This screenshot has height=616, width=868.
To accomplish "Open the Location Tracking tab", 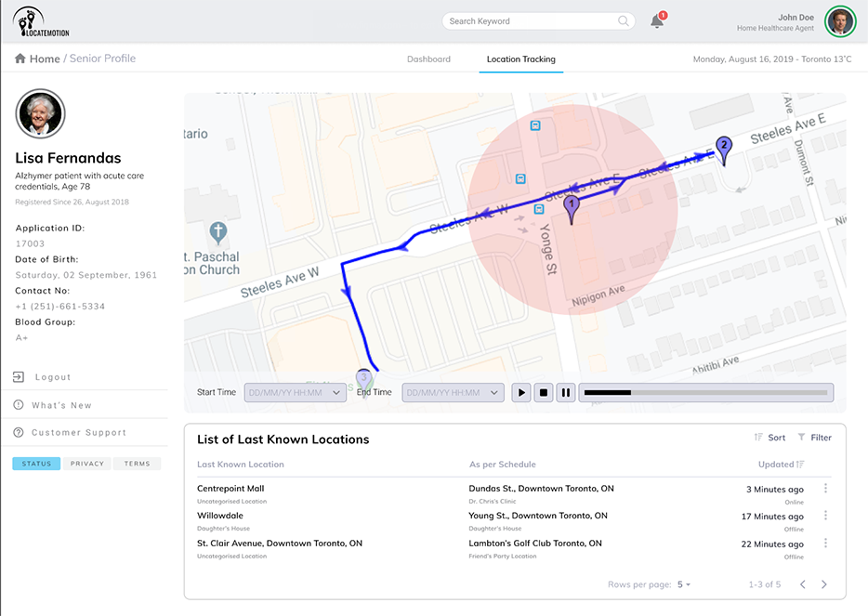I will (x=520, y=59).
